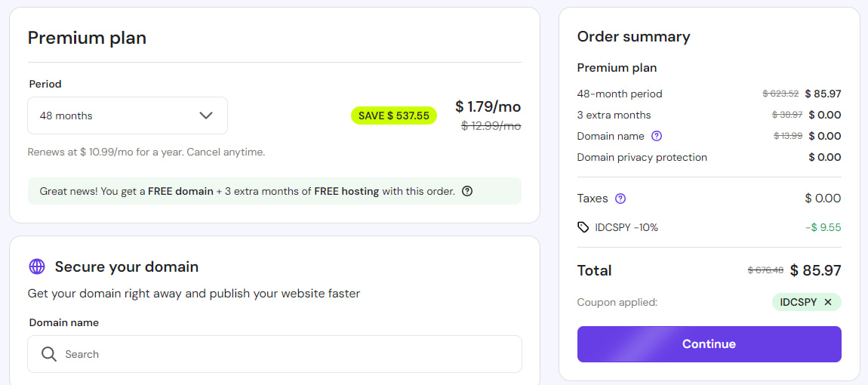Click the Renews at $ 10.99/mo notice text
The height and width of the screenshot is (385, 868).
[x=146, y=152]
